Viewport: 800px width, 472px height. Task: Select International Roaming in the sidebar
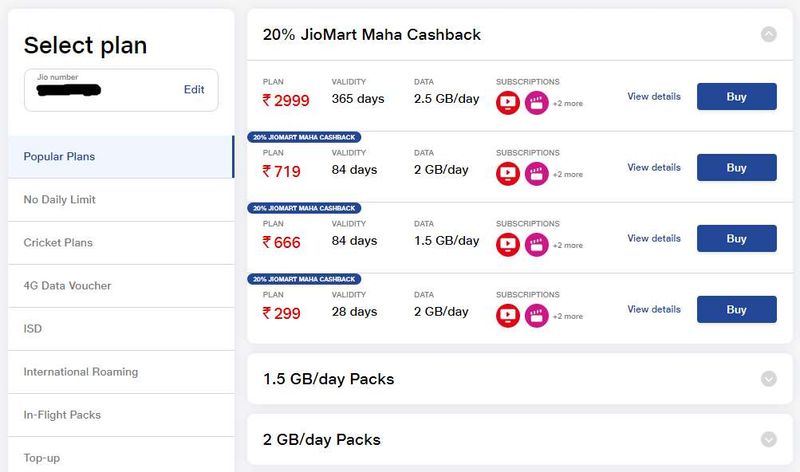point(121,372)
